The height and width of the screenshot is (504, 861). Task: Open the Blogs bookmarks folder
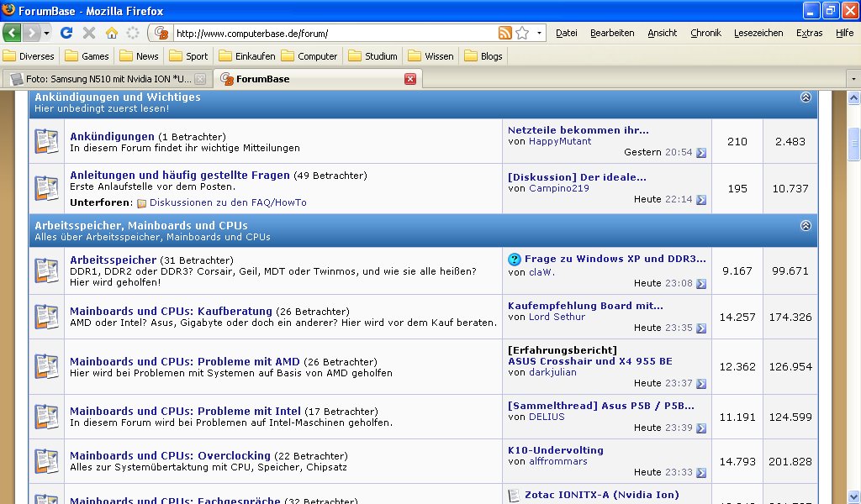pyautogui.click(x=483, y=56)
